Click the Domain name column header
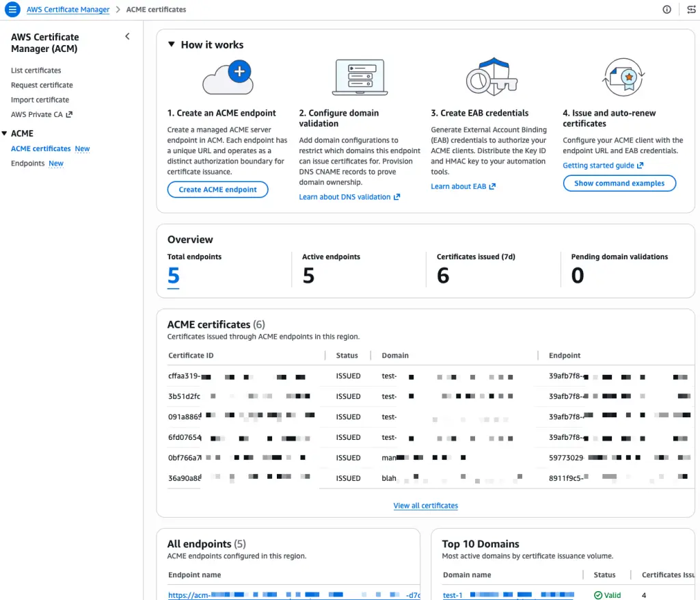 click(466, 575)
